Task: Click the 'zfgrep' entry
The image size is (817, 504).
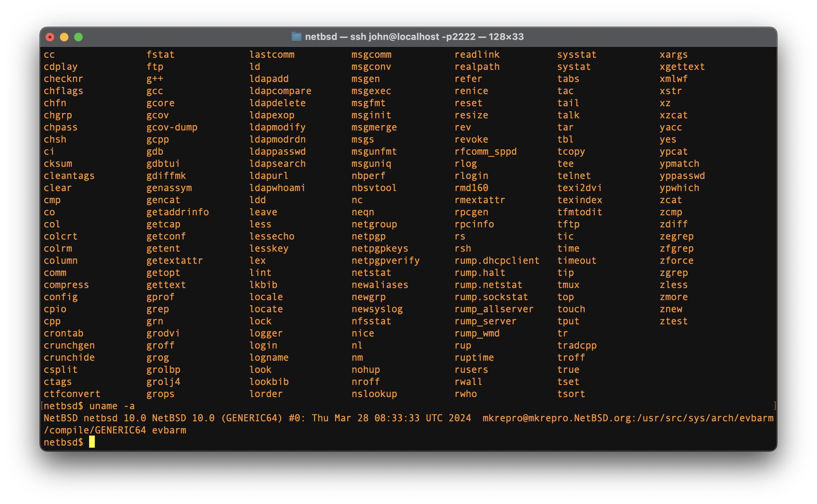Action: (677, 248)
